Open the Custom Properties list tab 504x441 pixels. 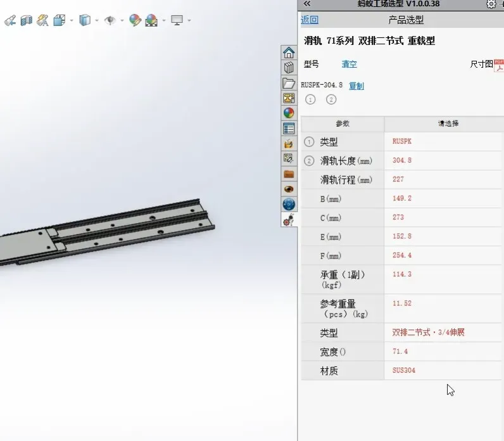point(289,129)
